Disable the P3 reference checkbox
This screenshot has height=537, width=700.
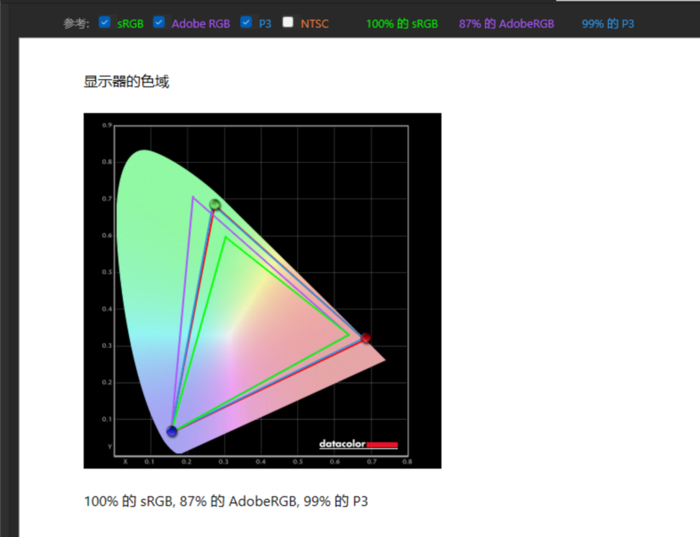(246, 22)
